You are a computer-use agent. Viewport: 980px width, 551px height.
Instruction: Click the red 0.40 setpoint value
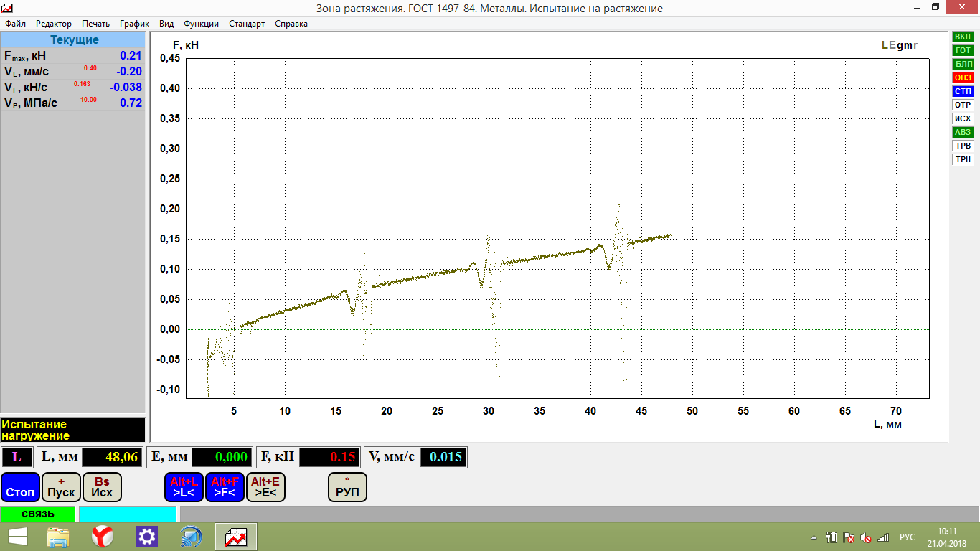click(x=90, y=68)
